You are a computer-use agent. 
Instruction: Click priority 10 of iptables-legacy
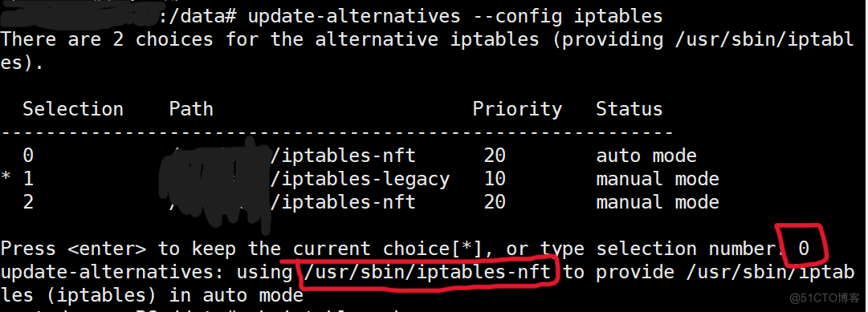495,179
